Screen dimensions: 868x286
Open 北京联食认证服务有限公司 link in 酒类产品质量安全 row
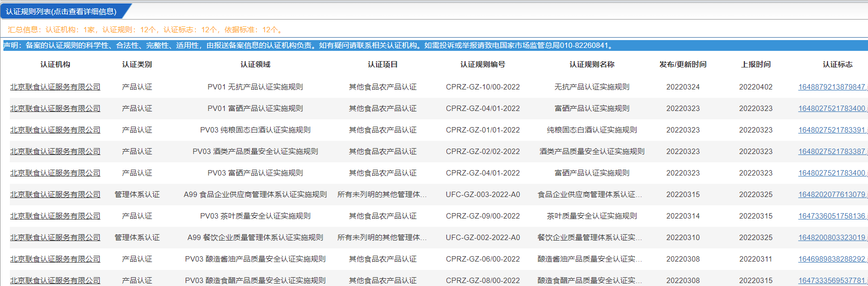tap(55, 152)
